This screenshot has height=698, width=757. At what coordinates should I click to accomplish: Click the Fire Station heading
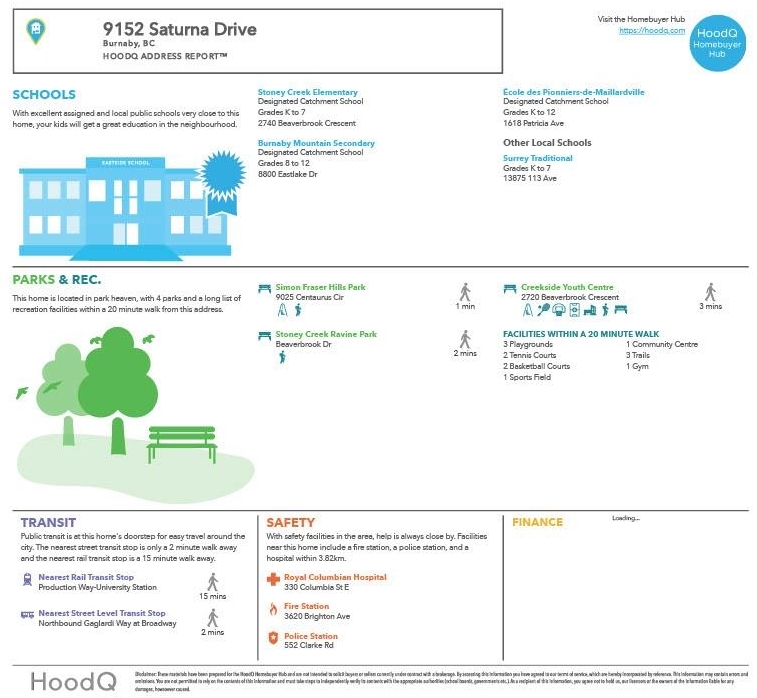pos(306,606)
